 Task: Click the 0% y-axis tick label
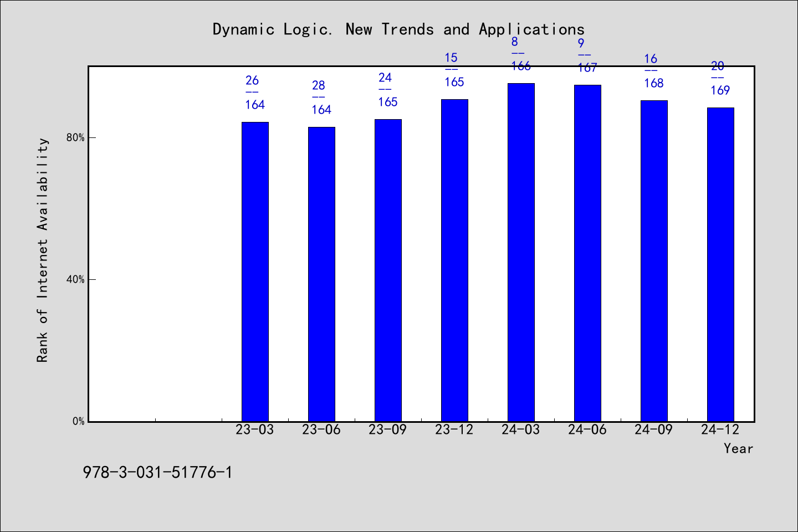79,421
